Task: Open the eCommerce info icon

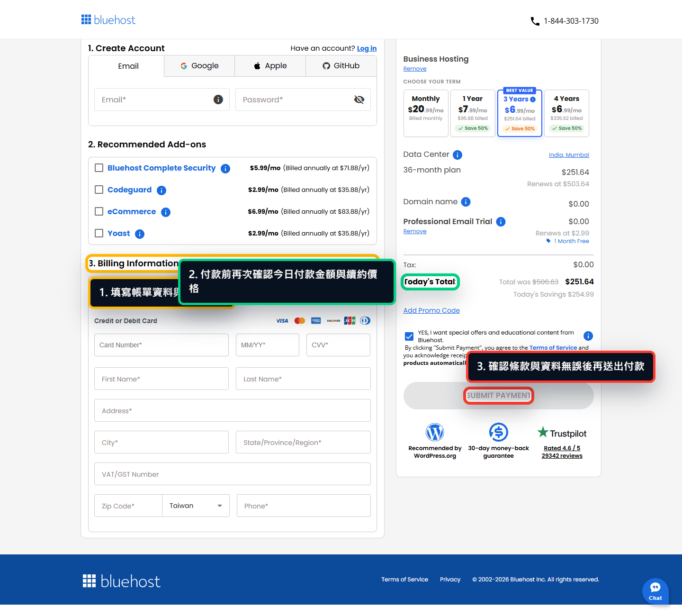Action: 166,212
